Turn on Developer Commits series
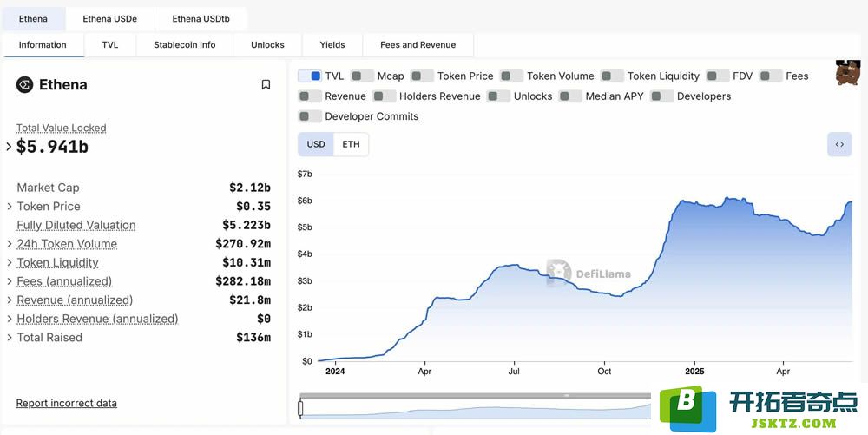The image size is (868, 435). coord(310,116)
